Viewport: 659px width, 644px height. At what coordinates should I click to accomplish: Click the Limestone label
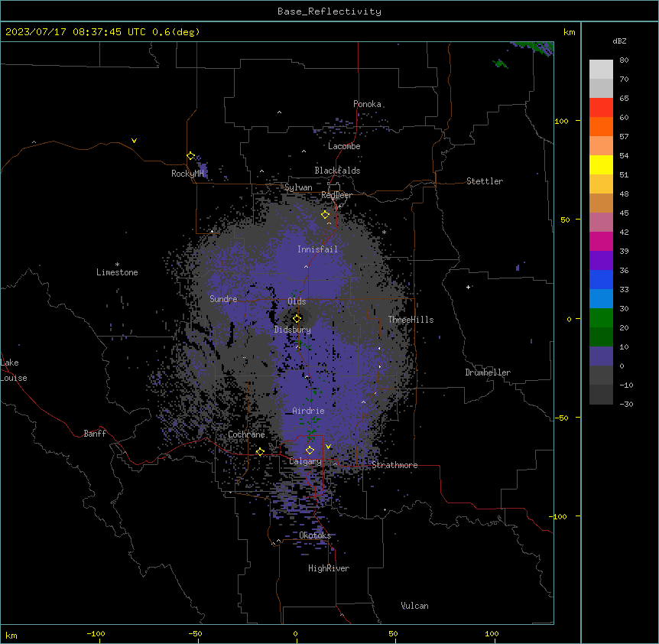pyautogui.click(x=117, y=272)
